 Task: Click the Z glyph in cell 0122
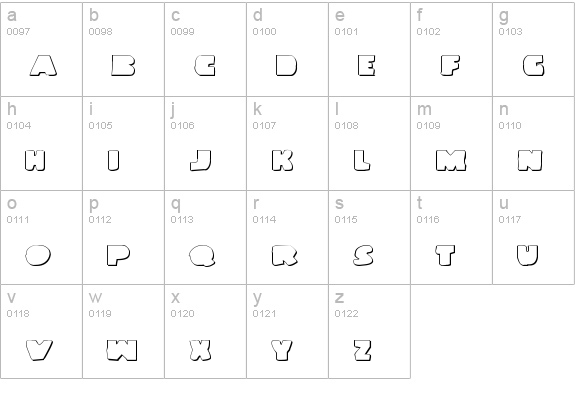363,350
